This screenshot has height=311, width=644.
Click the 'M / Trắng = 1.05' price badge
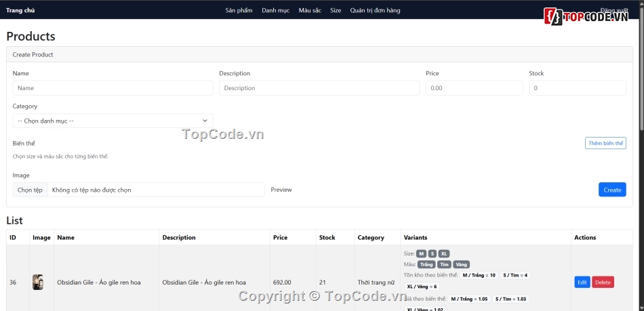pyautogui.click(x=469, y=299)
